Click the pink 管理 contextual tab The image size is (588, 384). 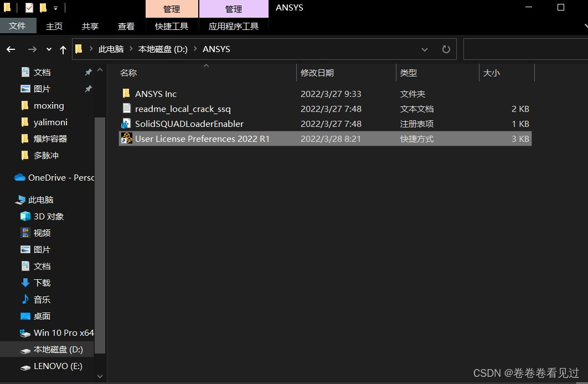pos(172,9)
